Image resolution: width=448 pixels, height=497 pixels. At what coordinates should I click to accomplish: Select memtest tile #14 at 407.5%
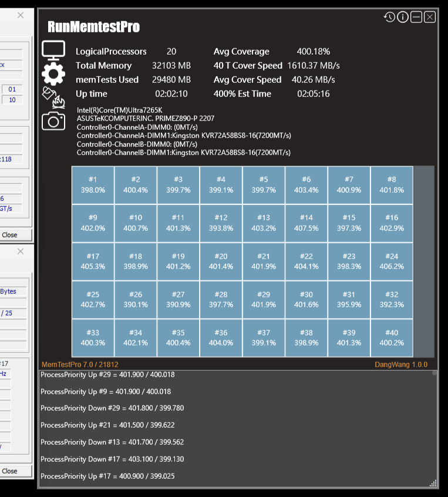[306, 223]
